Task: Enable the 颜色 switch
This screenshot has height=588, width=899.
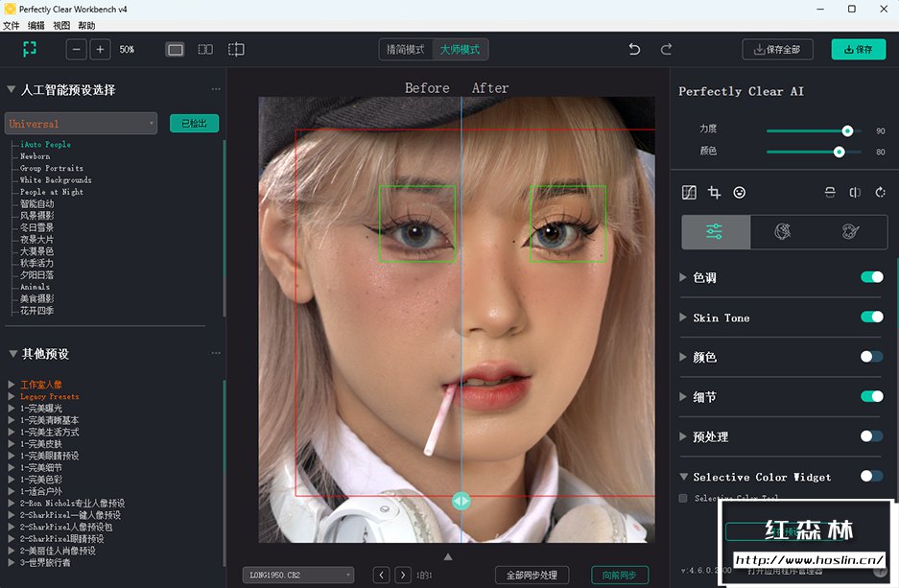Action: coord(871,357)
